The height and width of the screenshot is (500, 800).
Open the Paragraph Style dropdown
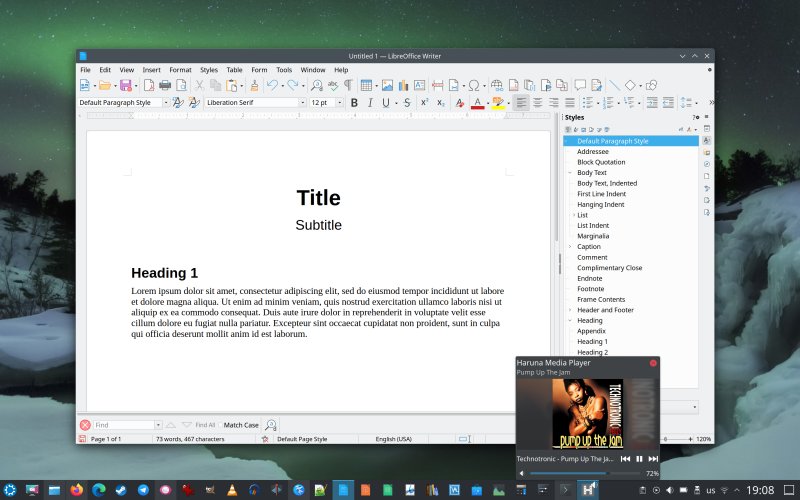[165, 103]
